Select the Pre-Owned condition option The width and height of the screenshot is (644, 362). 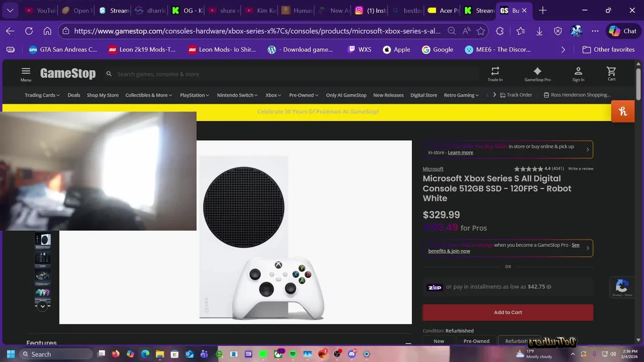476,341
